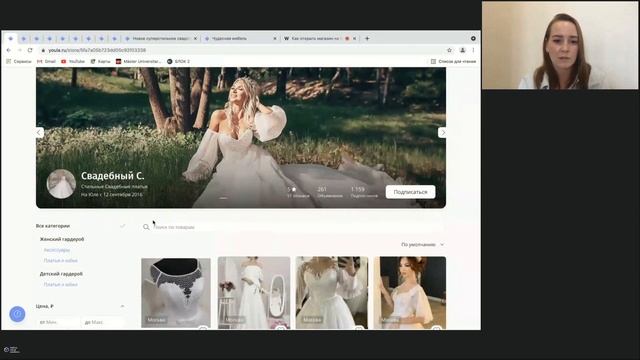Image resolution: width=640 pixels, height=360 pixels.
Task: Open the Сервисы apps bookmark
Action: pyautogui.click(x=19, y=61)
